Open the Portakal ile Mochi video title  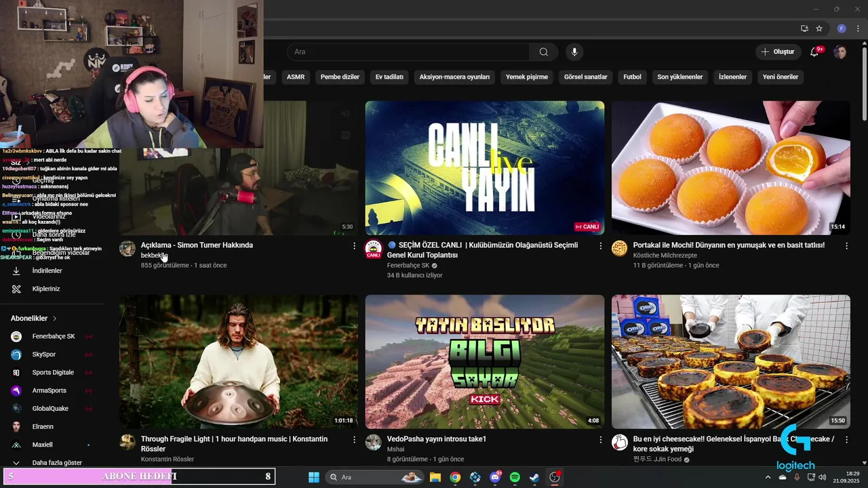coord(728,245)
